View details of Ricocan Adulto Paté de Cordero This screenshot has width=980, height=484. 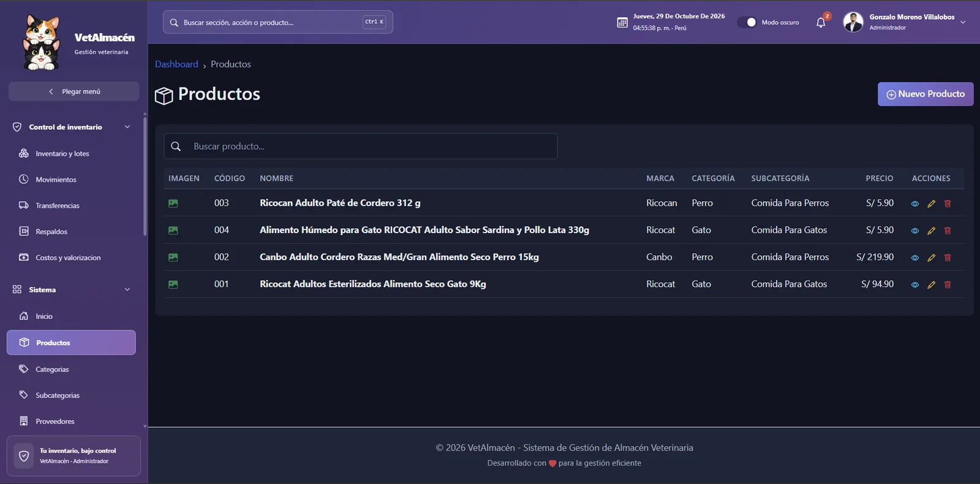tap(915, 204)
